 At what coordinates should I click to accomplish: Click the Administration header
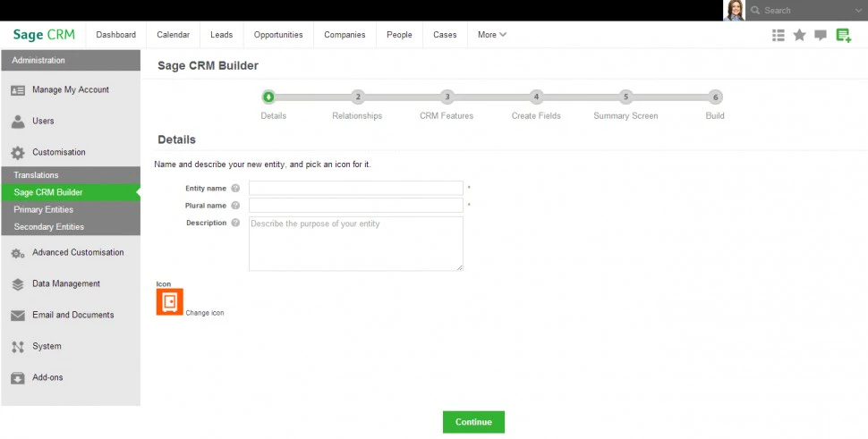(x=71, y=60)
